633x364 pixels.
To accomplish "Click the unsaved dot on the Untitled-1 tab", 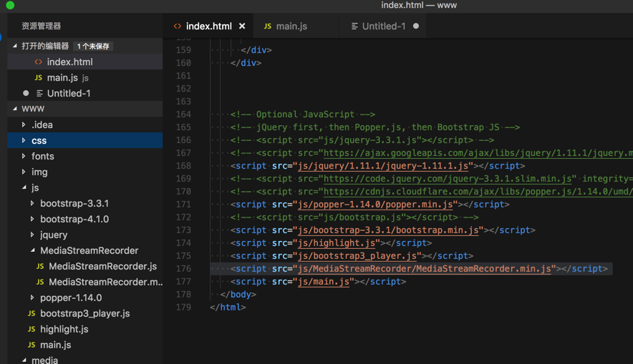I will pyautogui.click(x=416, y=26).
